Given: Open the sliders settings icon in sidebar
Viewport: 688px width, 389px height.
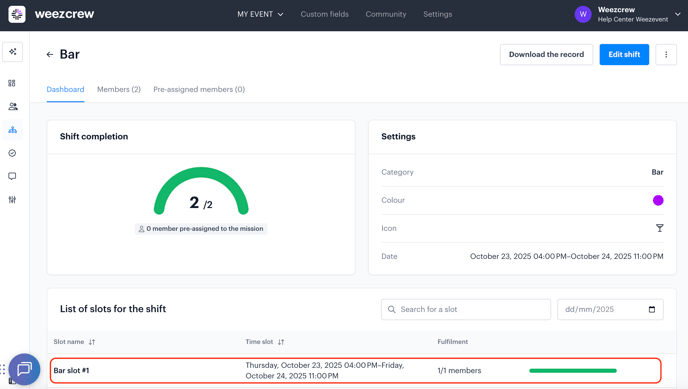Looking at the screenshot, I should tap(12, 200).
